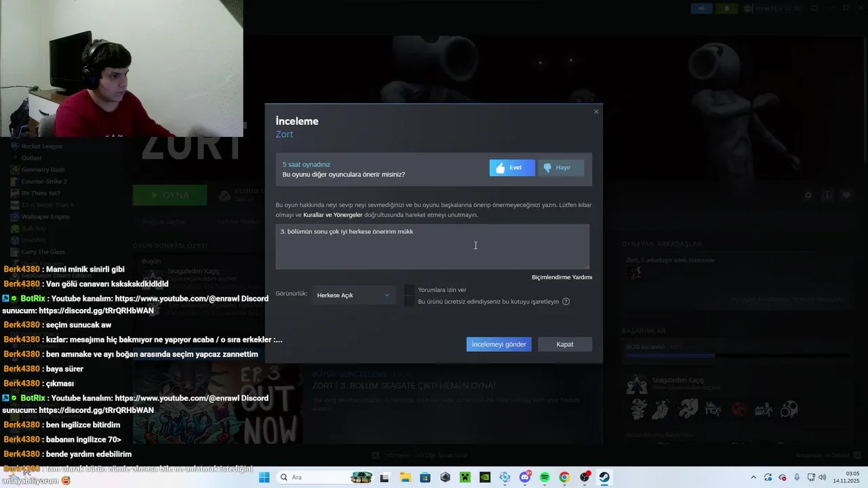Viewport: 868px width, 488px height.
Task: Select Outlast in library list
Action: pyautogui.click(x=32, y=158)
